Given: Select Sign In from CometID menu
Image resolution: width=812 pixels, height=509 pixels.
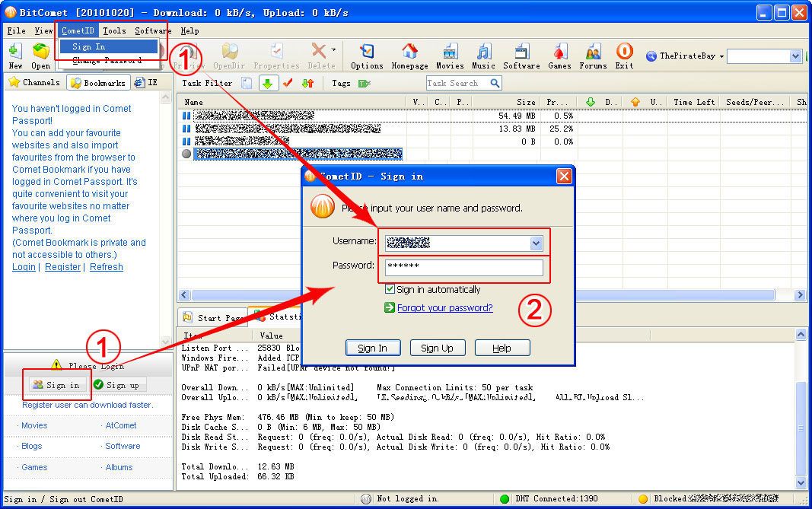Looking at the screenshot, I should coord(108,46).
